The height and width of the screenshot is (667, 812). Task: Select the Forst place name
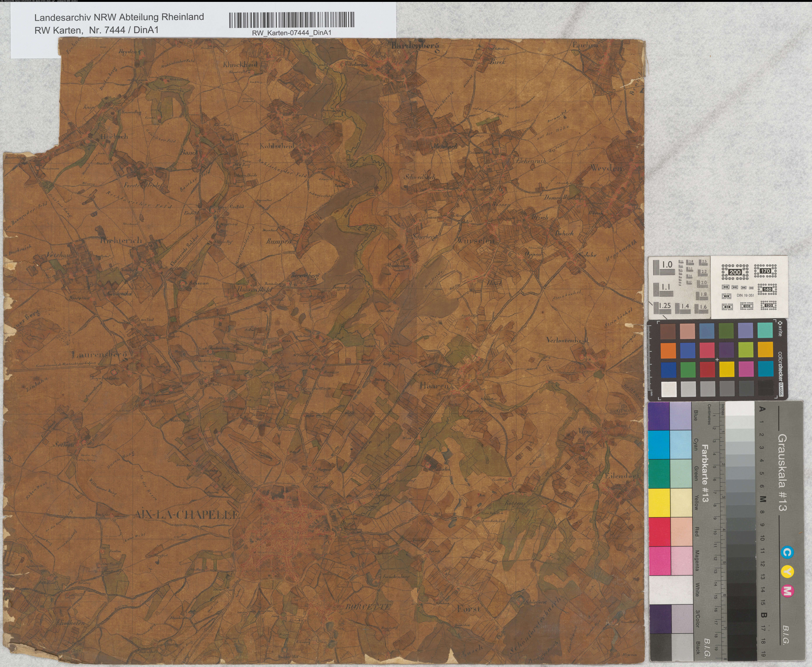(x=469, y=609)
